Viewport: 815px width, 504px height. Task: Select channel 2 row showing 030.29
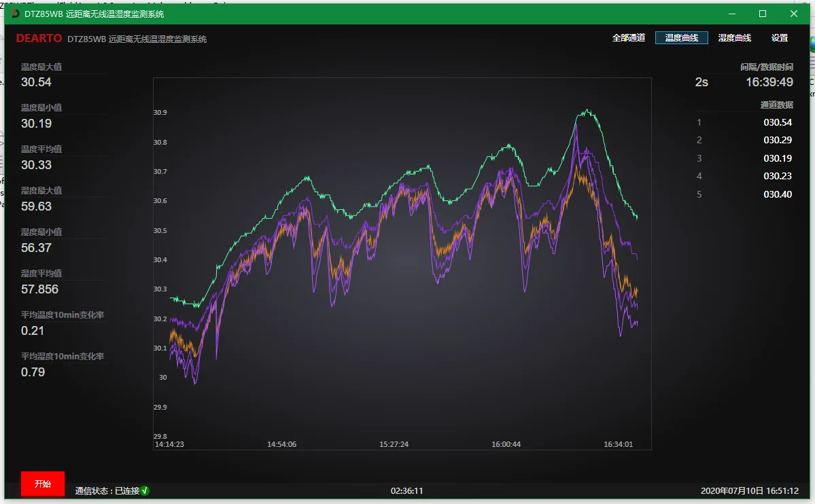[x=744, y=141]
